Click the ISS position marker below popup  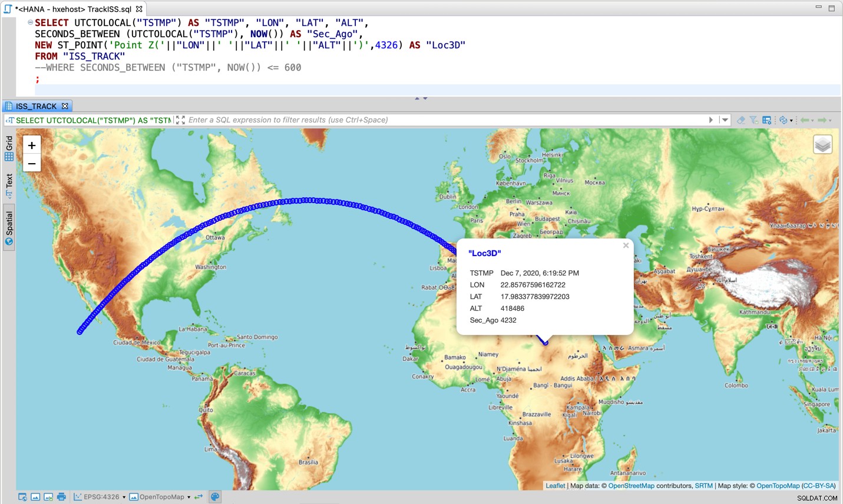pyautogui.click(x=546, y=341)
